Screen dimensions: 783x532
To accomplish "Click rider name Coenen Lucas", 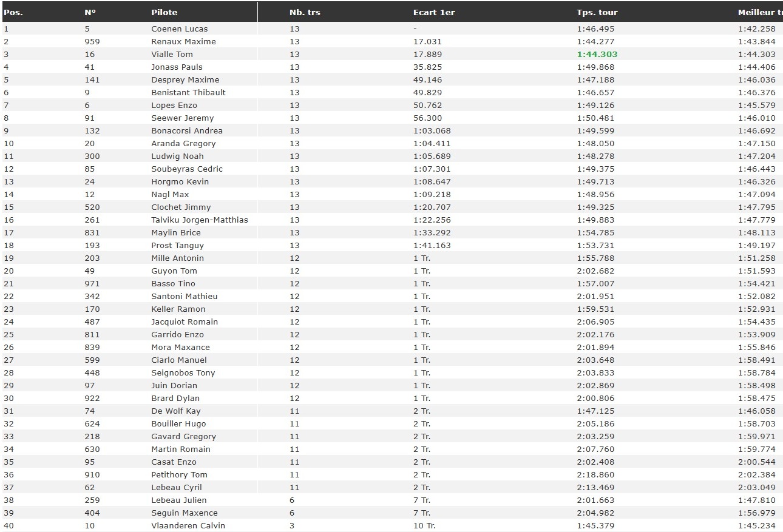I will [x=180, y=29].
